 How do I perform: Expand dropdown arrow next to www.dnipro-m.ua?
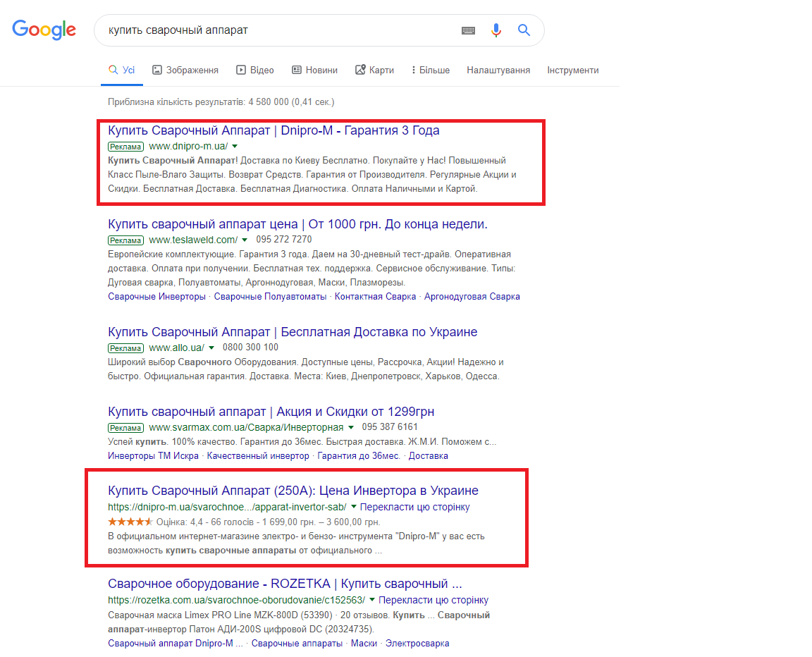pos(235,147)
